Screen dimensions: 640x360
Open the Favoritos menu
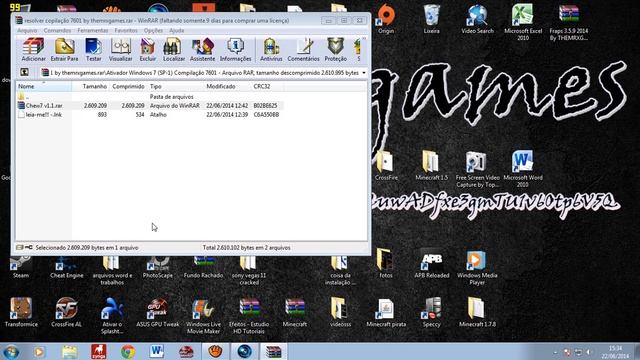point(126,31)
